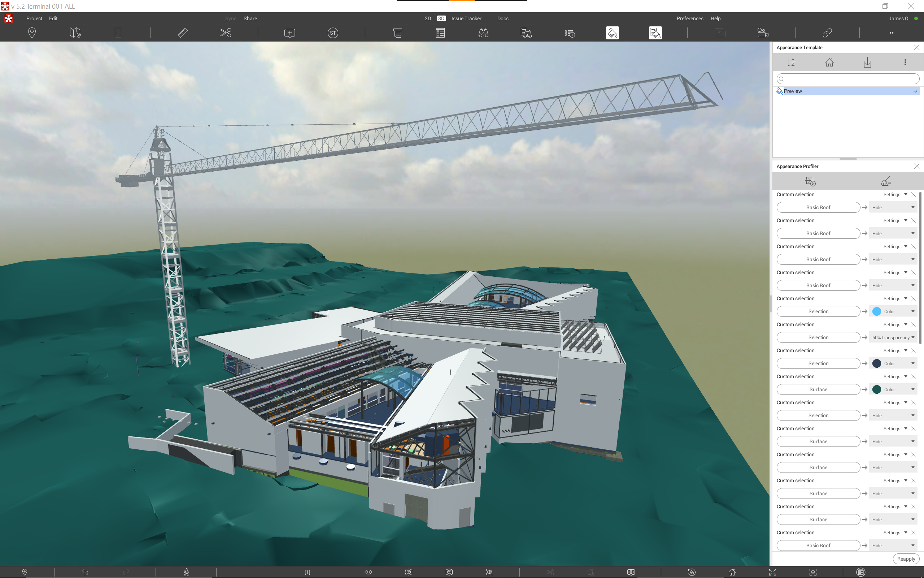The width and height of the screenshot is (924, 578).
Task: Click the sort A-Z icon in Appearance Template
Action: click(791, 62)
